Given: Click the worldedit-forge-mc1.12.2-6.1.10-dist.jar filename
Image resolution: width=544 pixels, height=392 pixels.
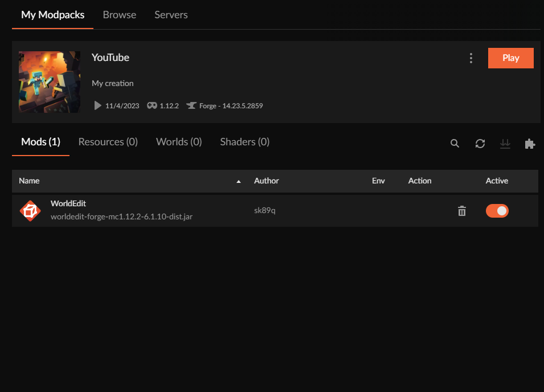Looking at the screenshot, I should (x=121, y=217).
